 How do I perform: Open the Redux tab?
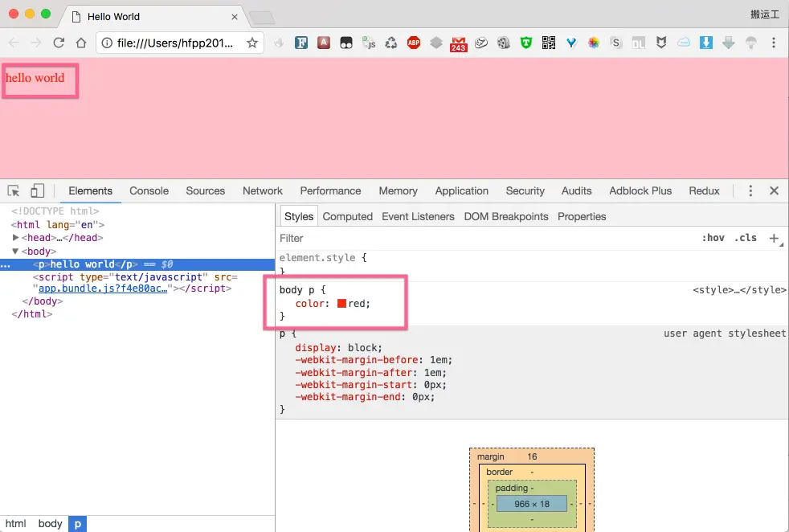coord(705,190)
